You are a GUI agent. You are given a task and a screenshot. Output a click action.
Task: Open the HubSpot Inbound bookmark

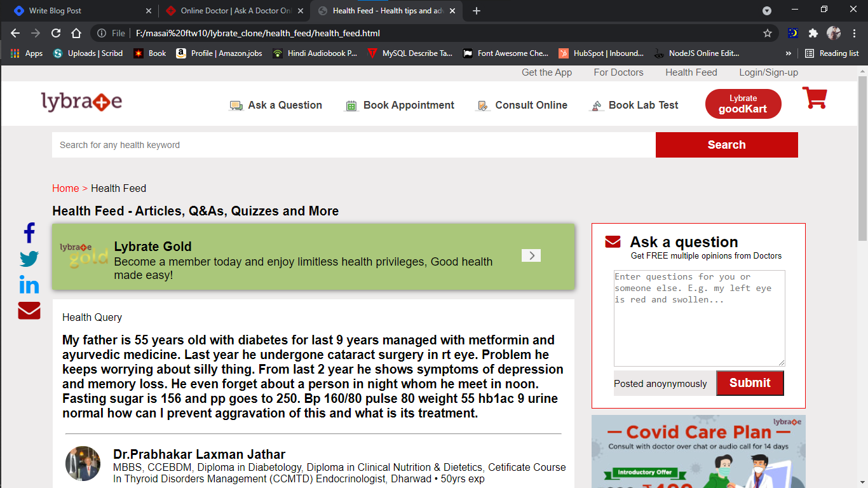601,53
